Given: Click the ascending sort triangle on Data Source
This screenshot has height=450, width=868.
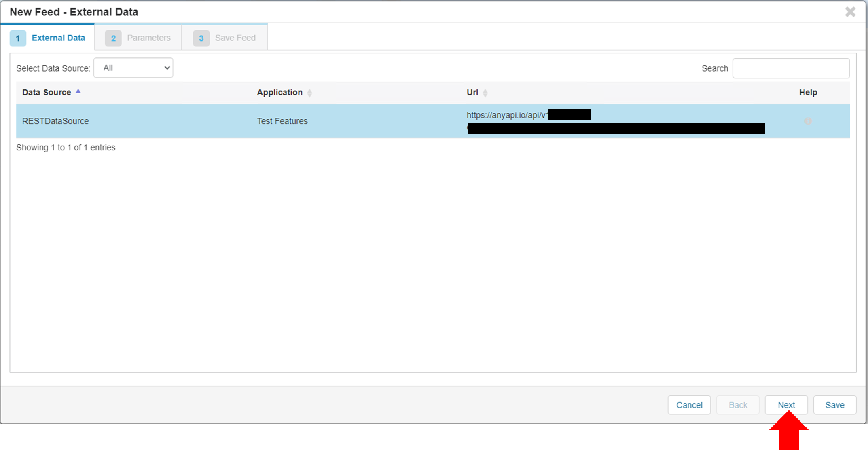Looking at the screenshot, I should [x=78, y=91].
